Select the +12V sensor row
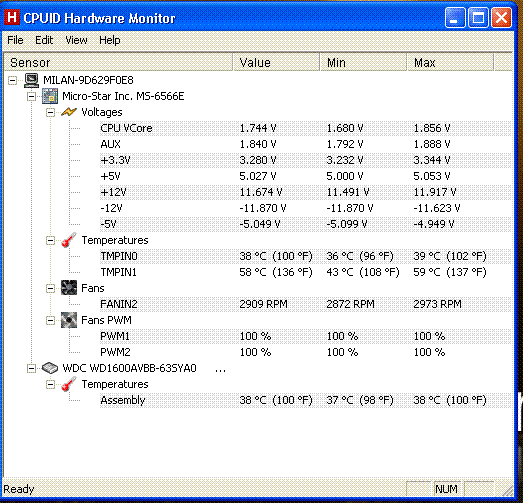The height and width of the screenshot is (503, 523). (x=305, y=192)
